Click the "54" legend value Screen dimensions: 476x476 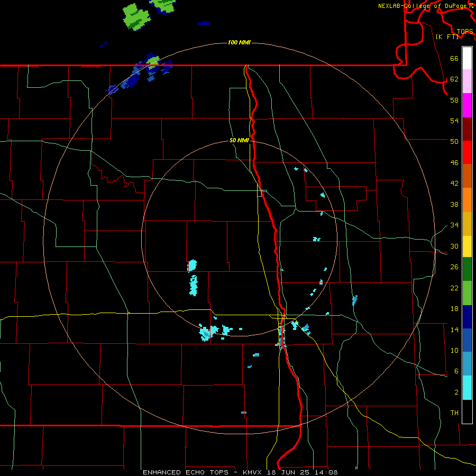(x=454, y=121)
